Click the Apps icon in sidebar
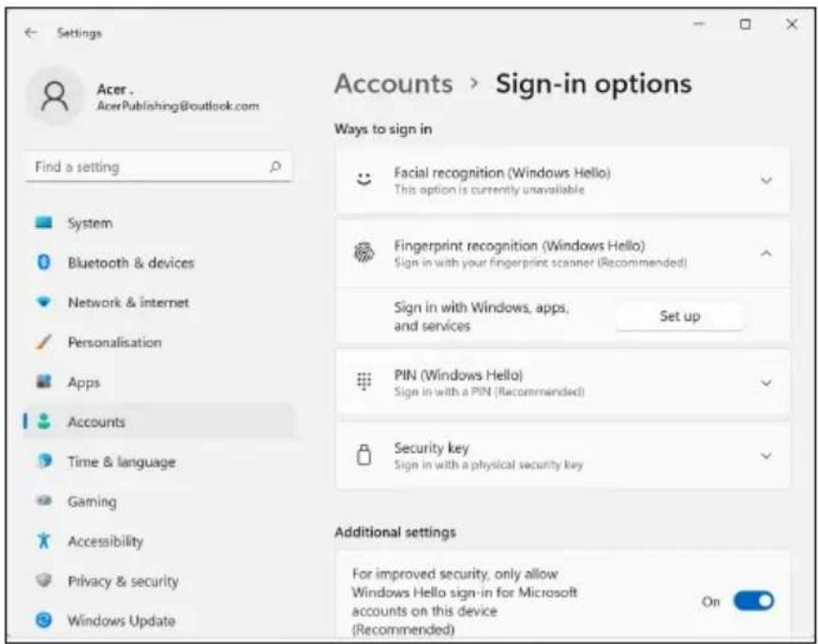Screen dimensions: 818x644 [44, 382]
